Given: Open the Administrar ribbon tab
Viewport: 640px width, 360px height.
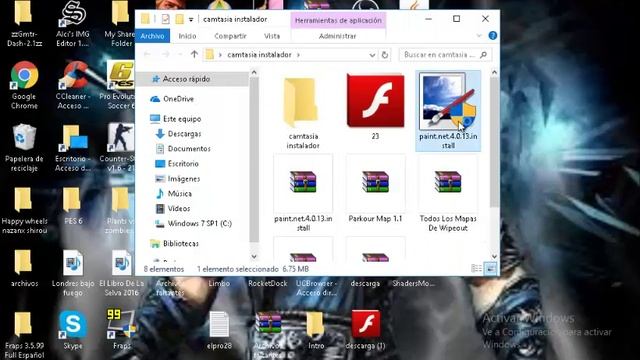Looking at the screenshot, I should click(x=338, y=36).
